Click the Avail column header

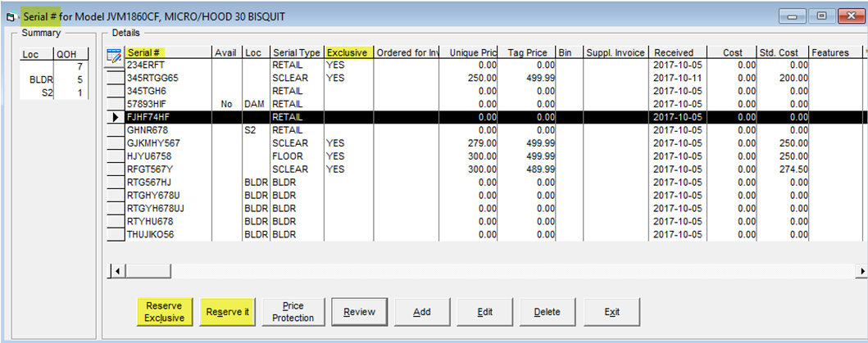click(x=227, y=52)
